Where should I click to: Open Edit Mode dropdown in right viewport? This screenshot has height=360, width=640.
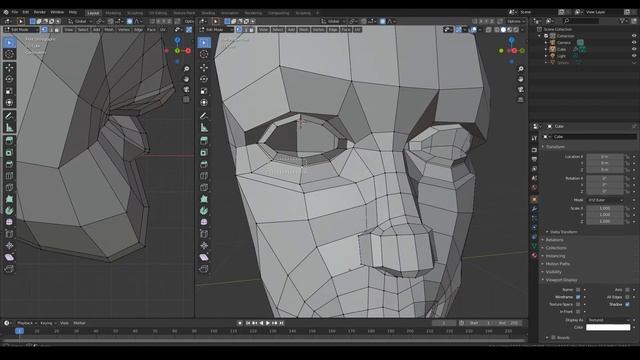(x=216, y=30)
